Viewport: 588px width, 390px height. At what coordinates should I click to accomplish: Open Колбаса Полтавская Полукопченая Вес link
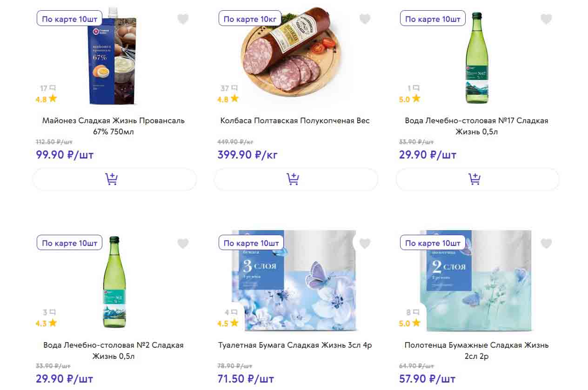pyautogui.click(x=295, y=121)
